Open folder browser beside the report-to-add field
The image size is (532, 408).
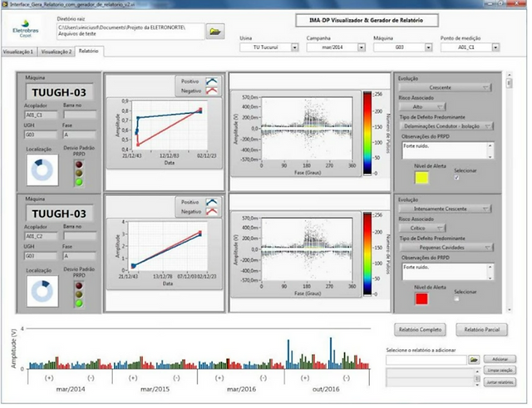click(x=474, y=360)
